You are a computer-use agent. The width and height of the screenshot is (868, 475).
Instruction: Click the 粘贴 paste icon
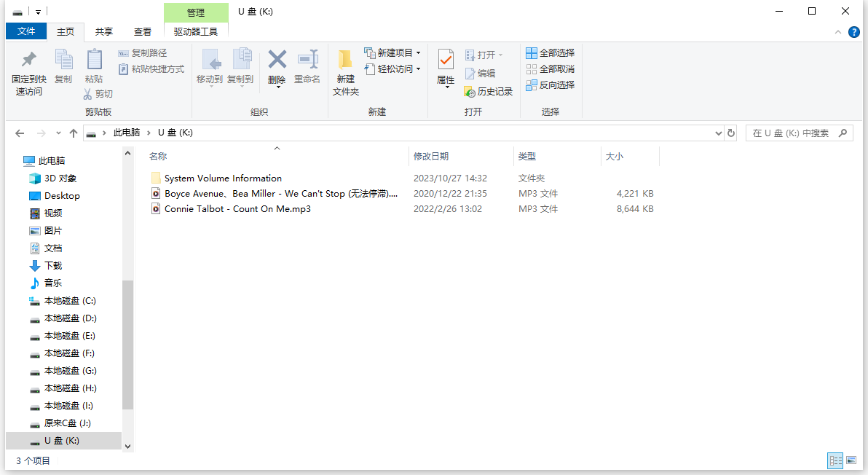94,60
